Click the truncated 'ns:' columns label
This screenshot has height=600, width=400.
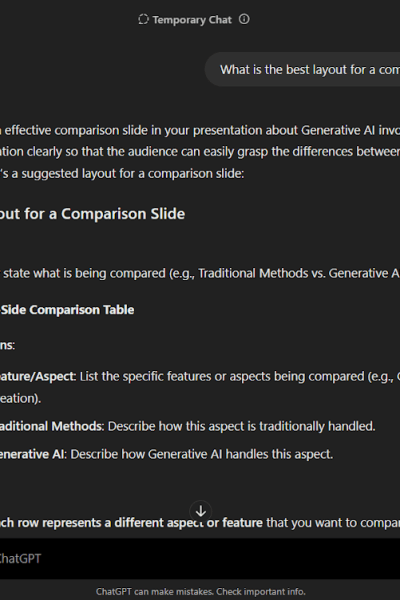(7, 345)
